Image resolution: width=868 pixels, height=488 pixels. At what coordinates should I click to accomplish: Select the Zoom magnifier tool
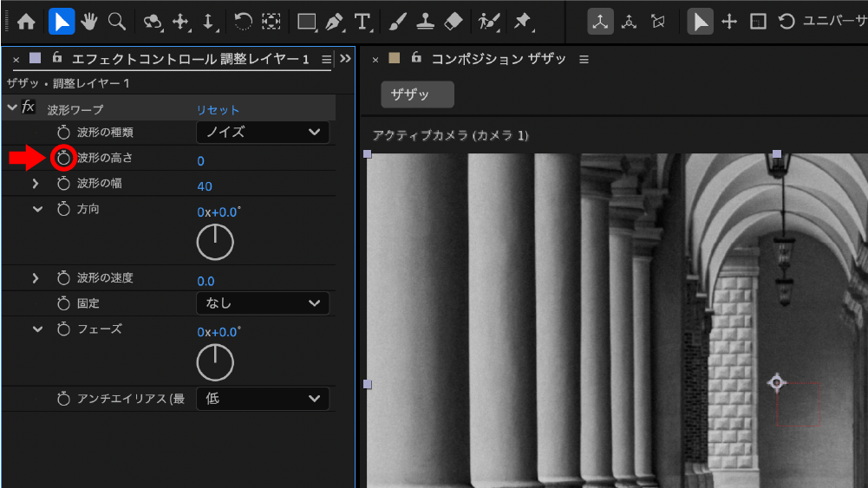(117, 22)
